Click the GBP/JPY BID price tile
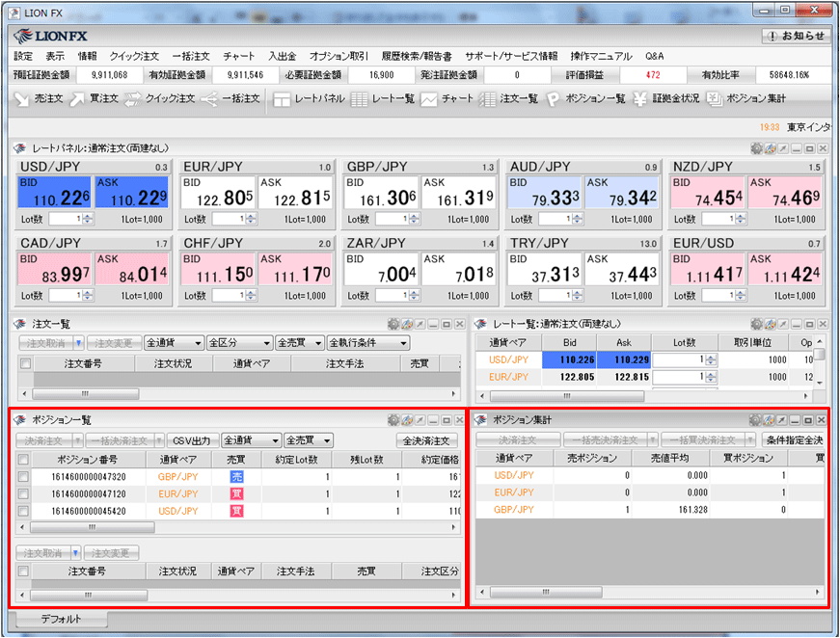 point(381,192)
